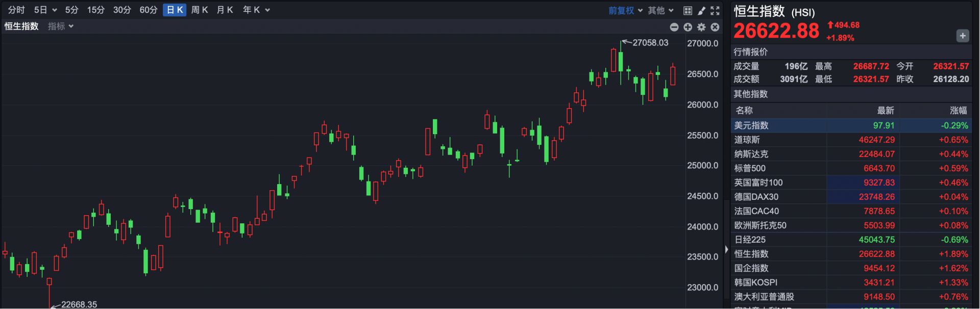Open the 前复权 adjustment dropdown
This screenshot has width=980, height=309.
click(625, 10)
